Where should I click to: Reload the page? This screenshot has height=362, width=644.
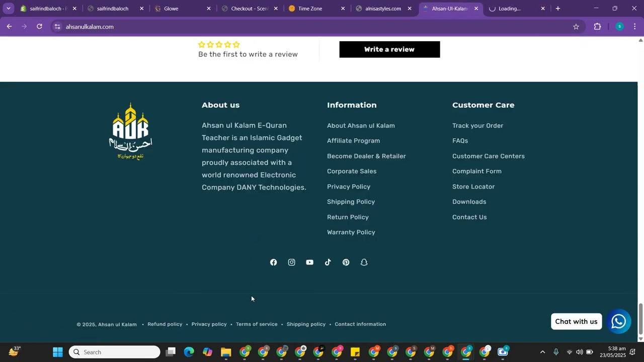(39, 27)
